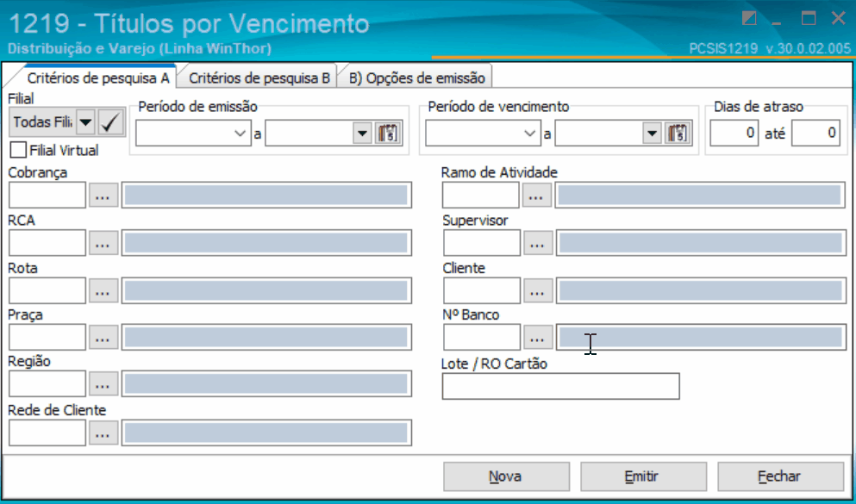Click the Emitir button
This screenshot has width=856, height=504.
coord(643,476)
